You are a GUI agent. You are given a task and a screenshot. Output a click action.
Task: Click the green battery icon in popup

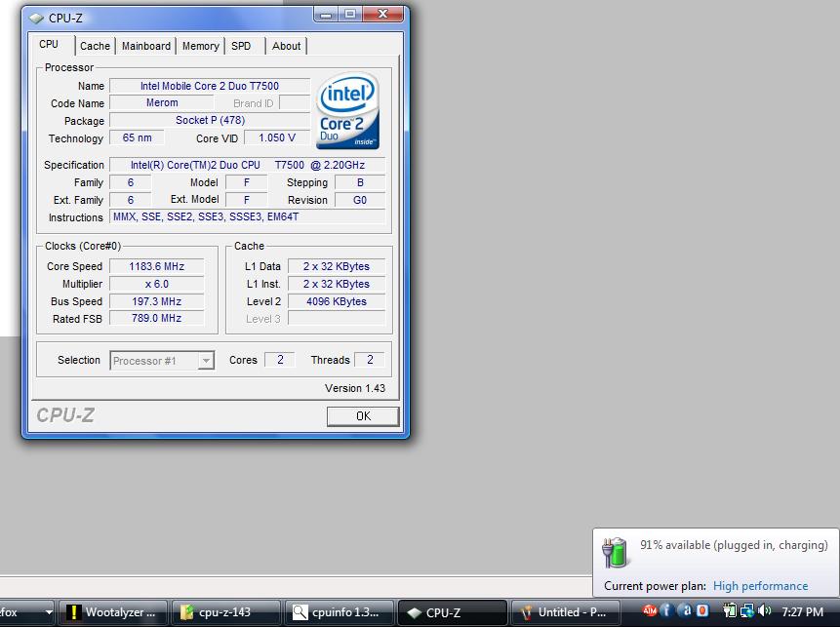(x=614, y=552)
